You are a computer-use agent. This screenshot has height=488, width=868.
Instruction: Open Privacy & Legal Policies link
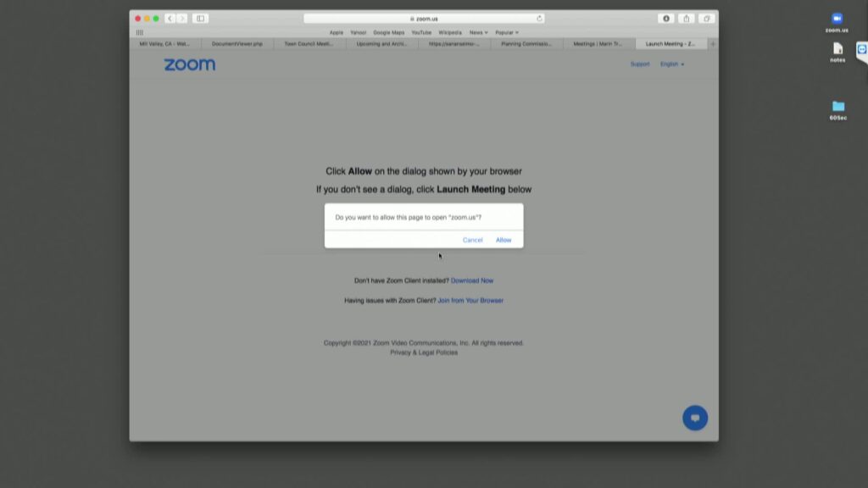click(x=424, y=352)
